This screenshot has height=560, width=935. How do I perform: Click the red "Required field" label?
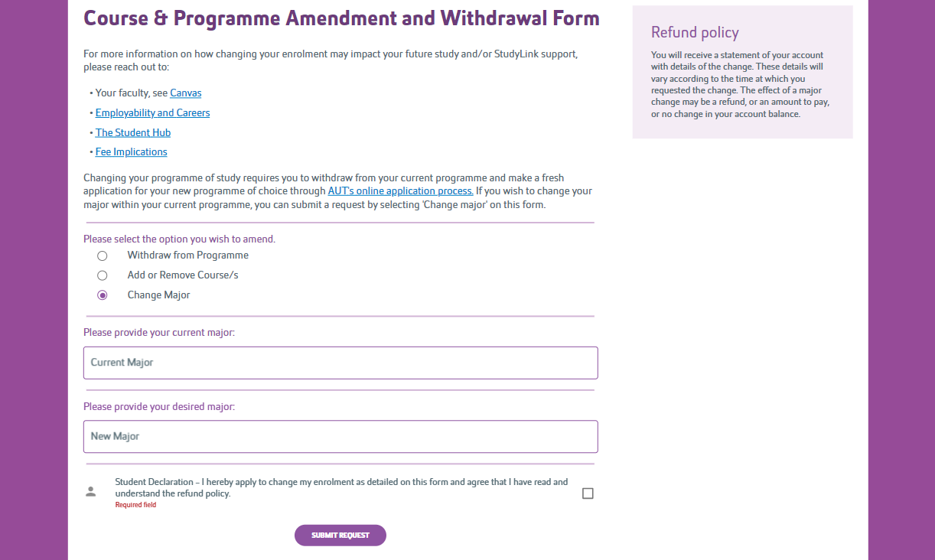[135, 504]
